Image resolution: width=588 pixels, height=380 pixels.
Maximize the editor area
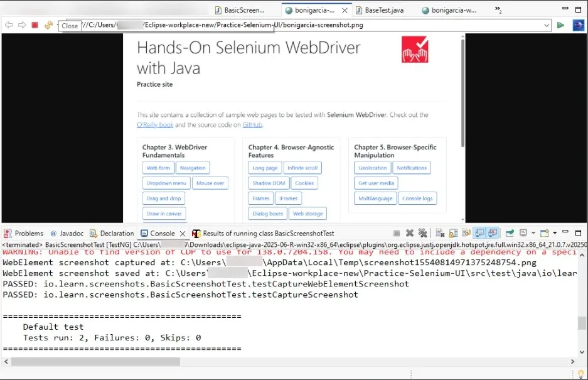578,9
